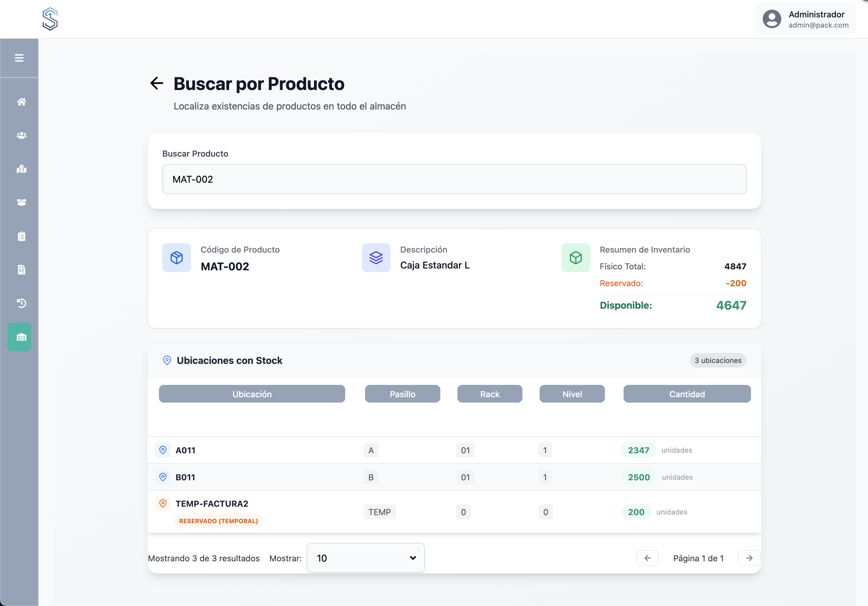Open the history clock sidebar icon
The width and height of the screenshot is (868, 606).
point(22,303)
